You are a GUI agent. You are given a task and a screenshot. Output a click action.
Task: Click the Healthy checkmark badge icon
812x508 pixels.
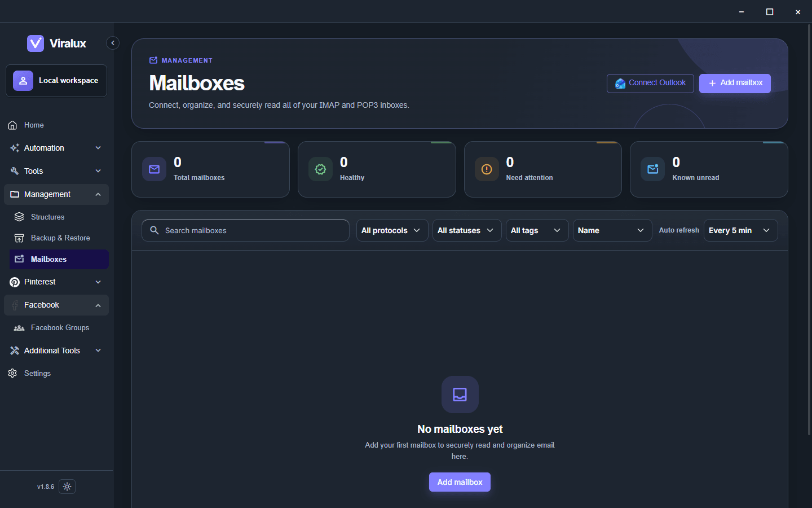pyautogui.click(x=320, y=169)
